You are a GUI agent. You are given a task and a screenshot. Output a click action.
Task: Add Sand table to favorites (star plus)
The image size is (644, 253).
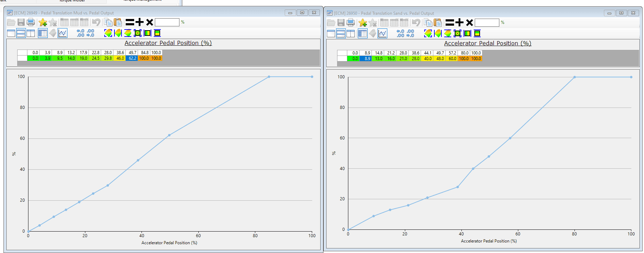tap(363, 23)
